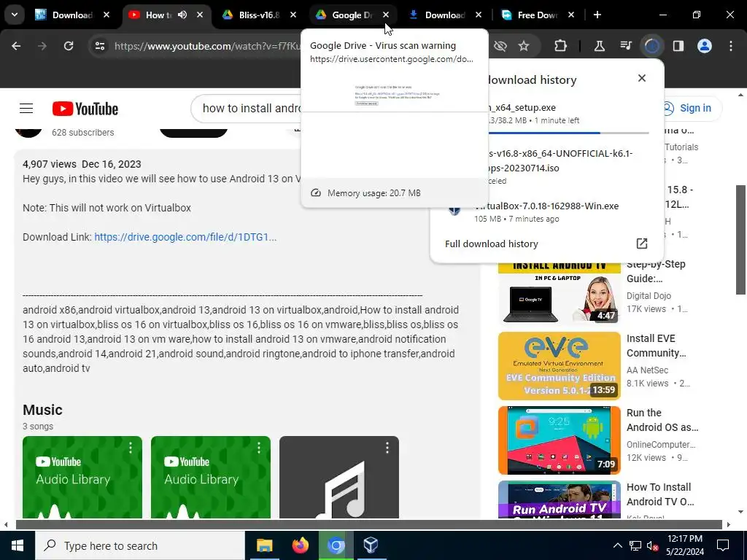Close the Free Download tab
Image resolution: width=747 pixels, height=560 pixels.
[x=571, y=15]
